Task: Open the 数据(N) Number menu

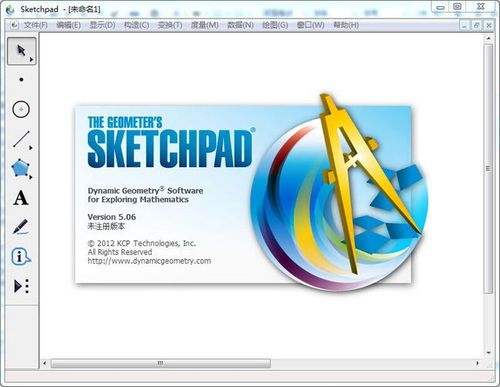Action: (240, 25)
